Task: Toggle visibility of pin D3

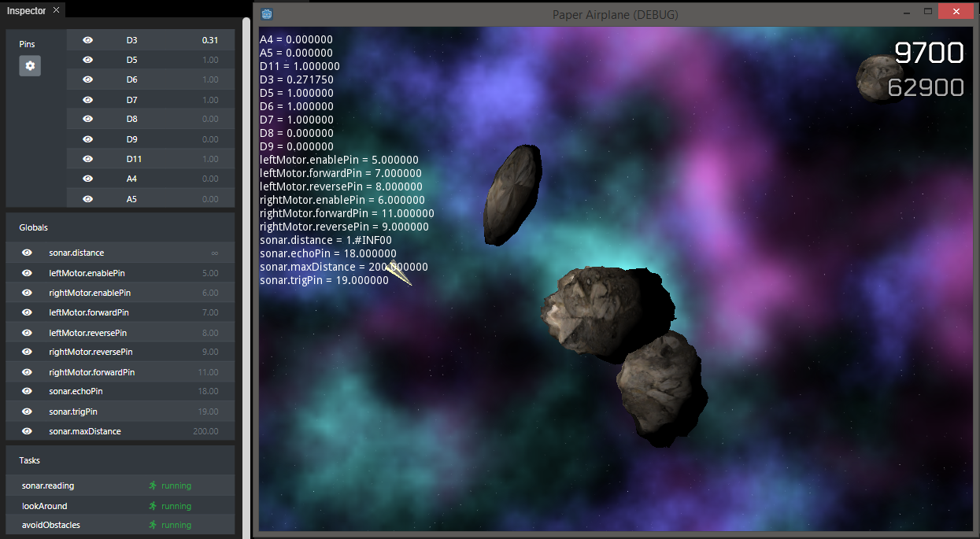Action: point(87,39)
